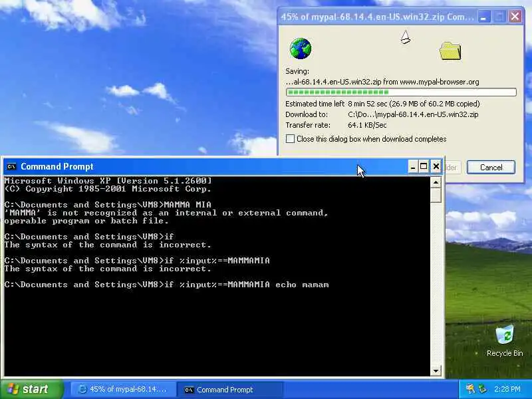Viewport: 532px width, 399px height.
Task: Click the Command Prompt scroll up arrow
Action: click(436, 182)
